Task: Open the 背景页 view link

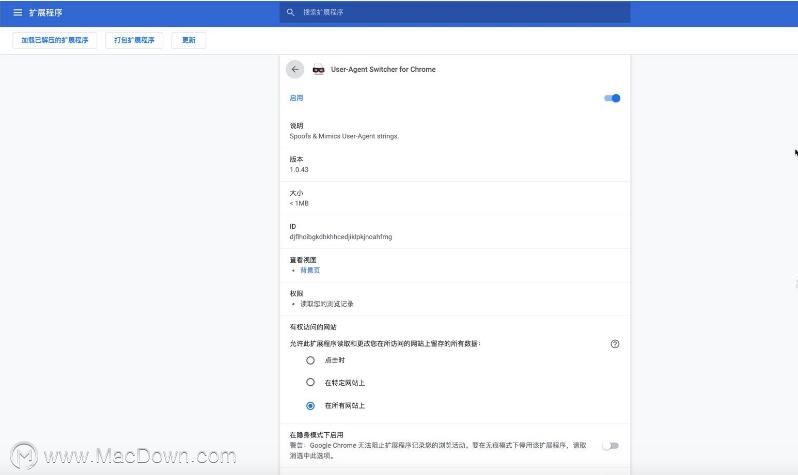Action: pyautogui.click(x=310, y=270)
